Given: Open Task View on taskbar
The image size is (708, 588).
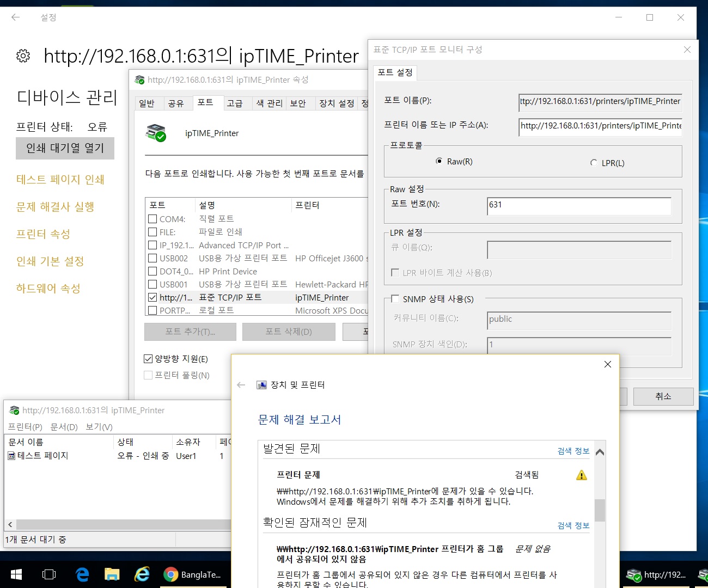Looking at the screenshot, I should (x=49, y=574).
